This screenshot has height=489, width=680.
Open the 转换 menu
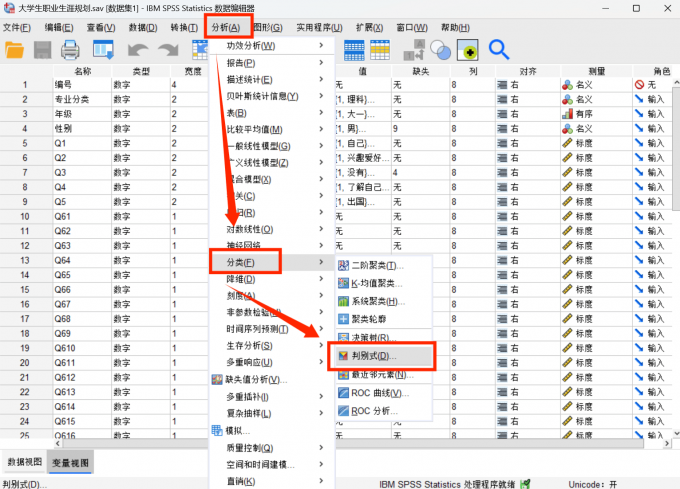point(184,28)
